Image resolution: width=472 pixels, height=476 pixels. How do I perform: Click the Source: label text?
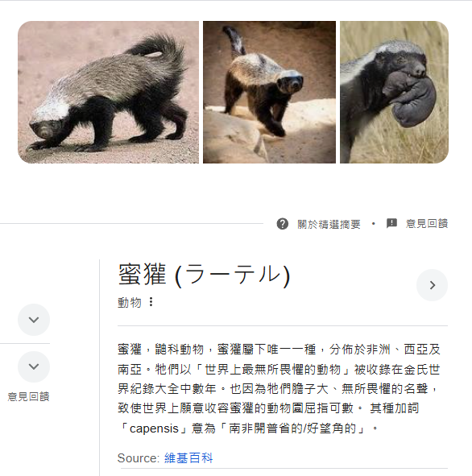pos(139,457)
